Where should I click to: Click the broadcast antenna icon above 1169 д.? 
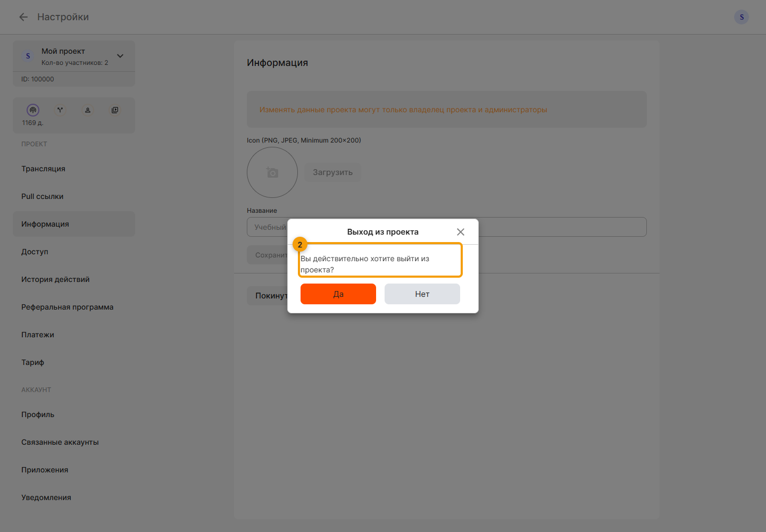click(x=33, y=110)
